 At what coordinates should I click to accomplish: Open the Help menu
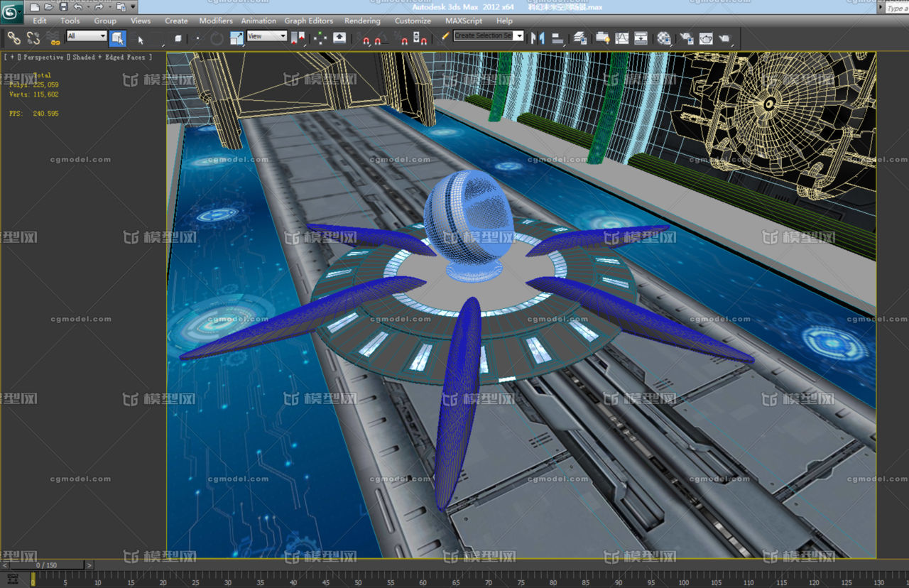click(x=504, y=21)
